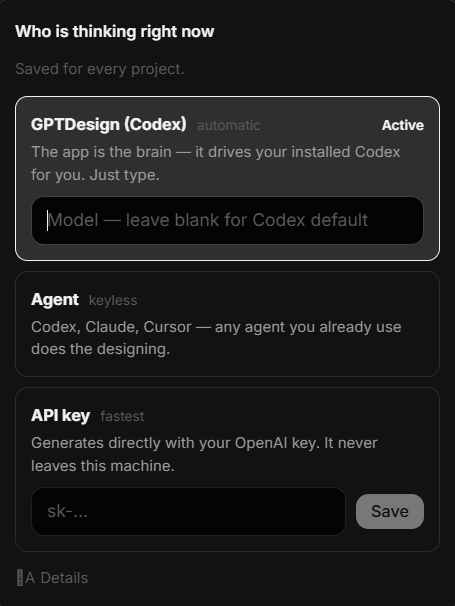Click the keyless tag beside Agent
This screenshot has width=455, height=606.
[113, 301]
